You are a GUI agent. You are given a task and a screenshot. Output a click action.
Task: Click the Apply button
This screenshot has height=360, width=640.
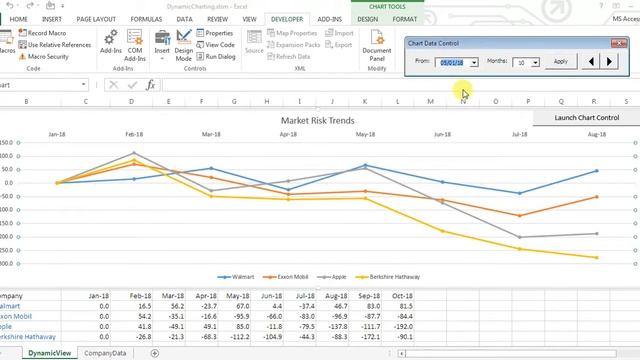click(561, 61)
